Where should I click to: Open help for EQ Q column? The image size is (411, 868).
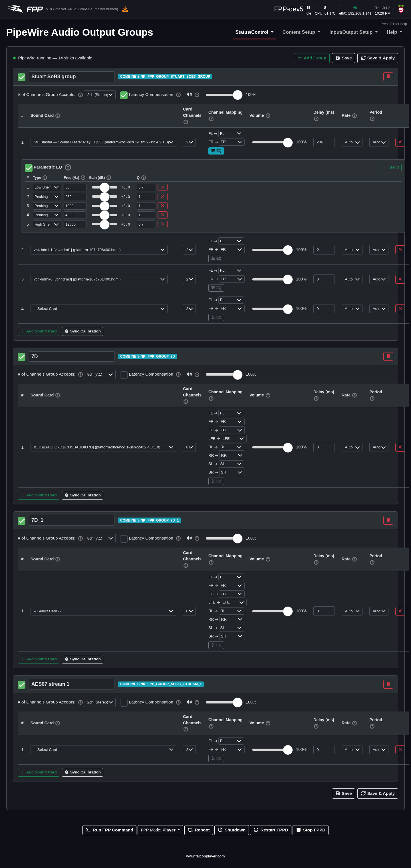click(x=143, y=178)
